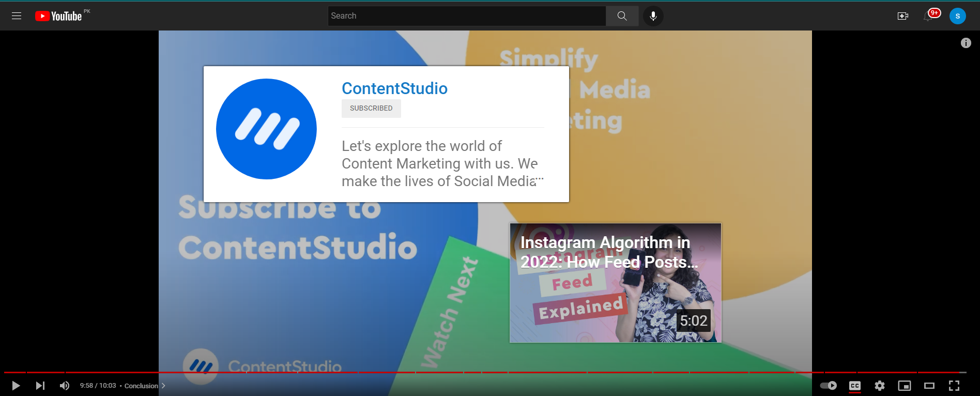
Task: Show video info cards icon
Action: [966, 43]
